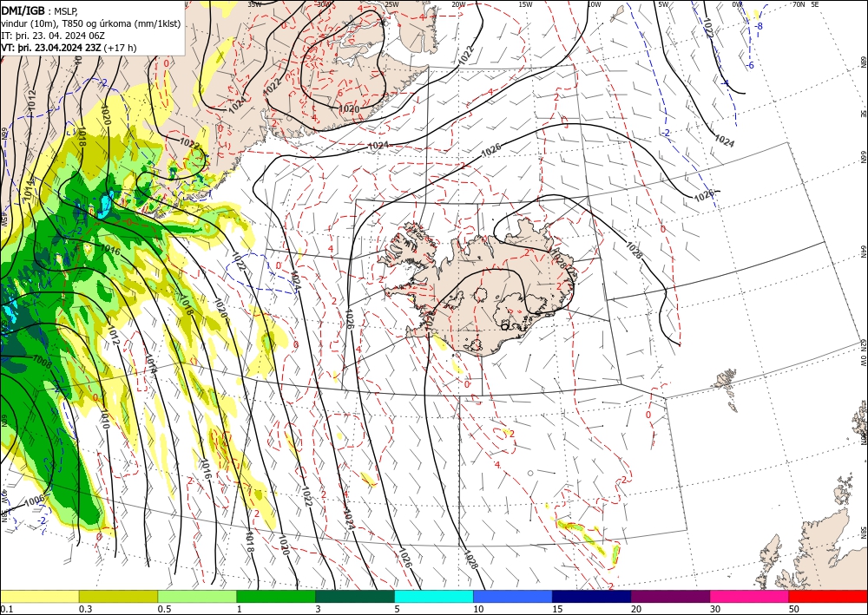Click the red 50+ mm legend swatch
The image size is (868, 615).
(828, 596)
